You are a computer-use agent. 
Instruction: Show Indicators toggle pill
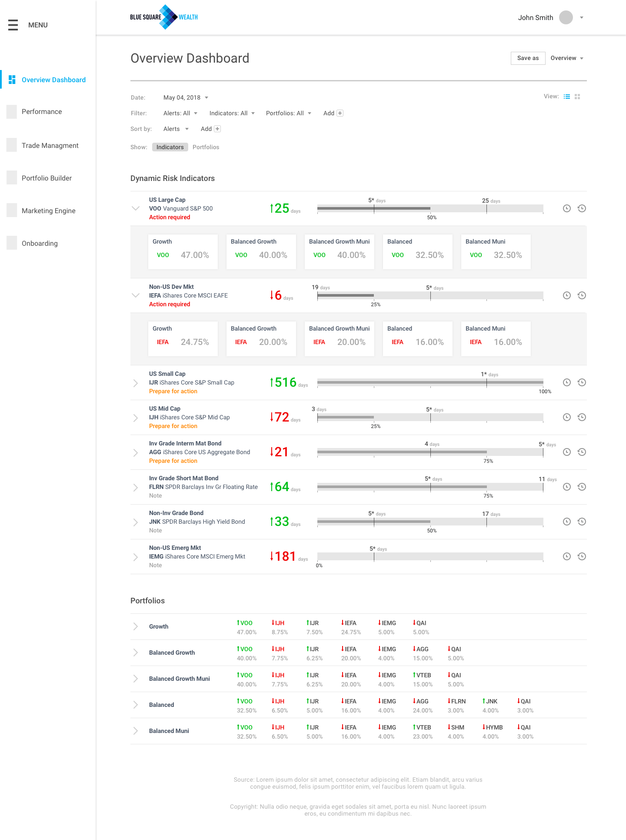coord(170,147)
